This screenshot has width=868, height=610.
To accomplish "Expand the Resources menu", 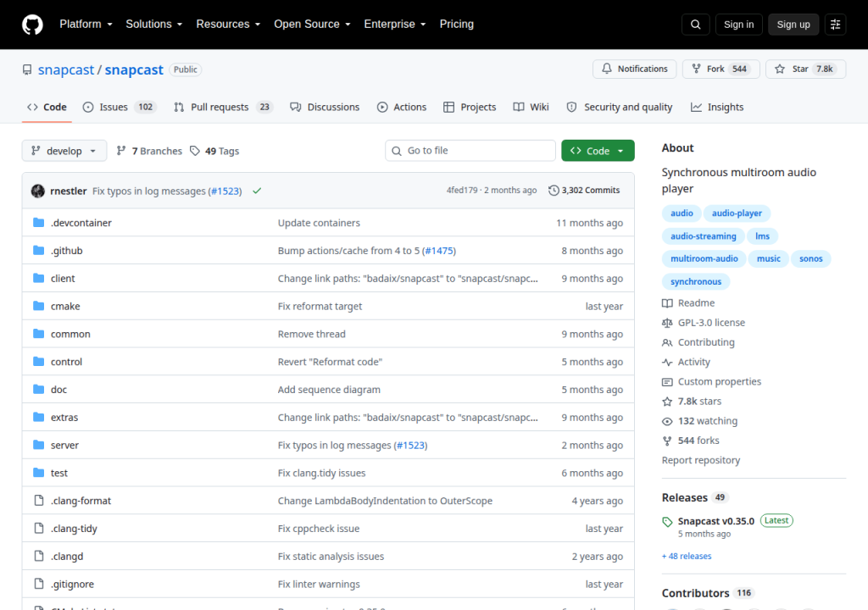I will (228, 25).
